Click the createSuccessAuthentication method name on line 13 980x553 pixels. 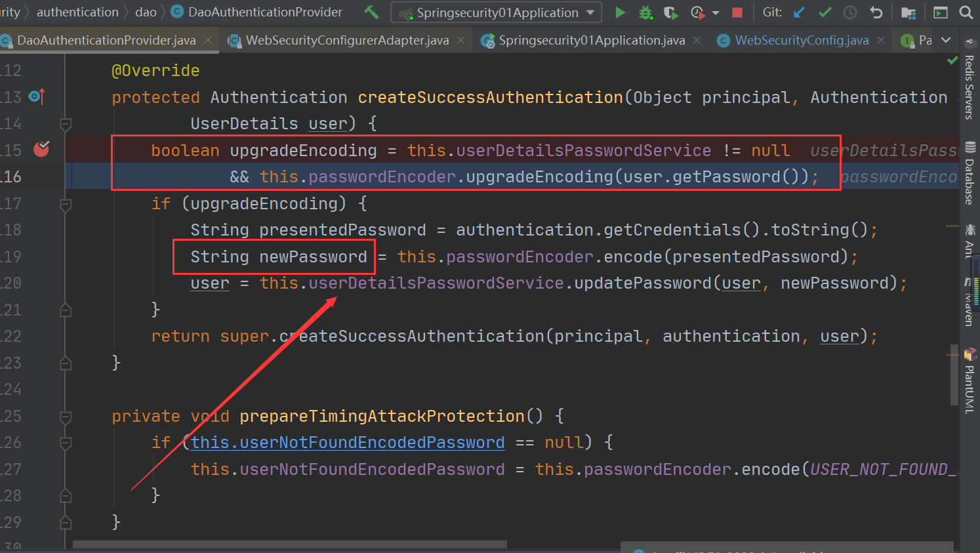[490, 97]
